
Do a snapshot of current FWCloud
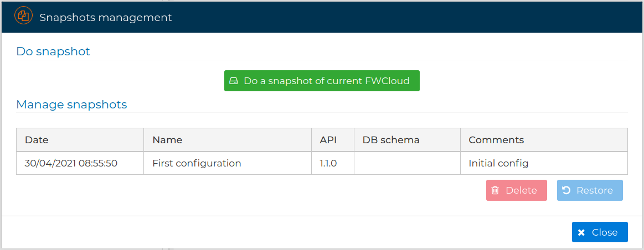tap(322, 81)
